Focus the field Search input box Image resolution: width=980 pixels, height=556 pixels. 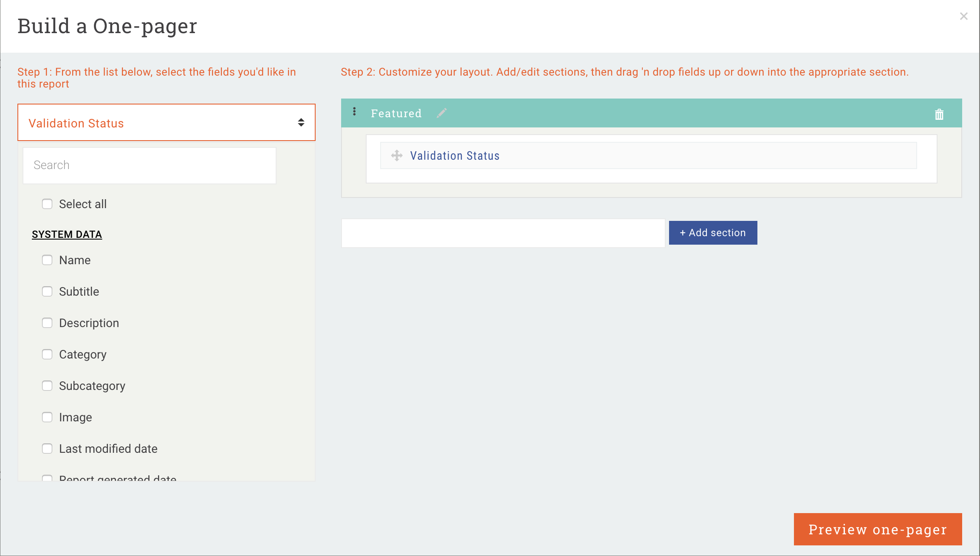click(x=149, y=165)
